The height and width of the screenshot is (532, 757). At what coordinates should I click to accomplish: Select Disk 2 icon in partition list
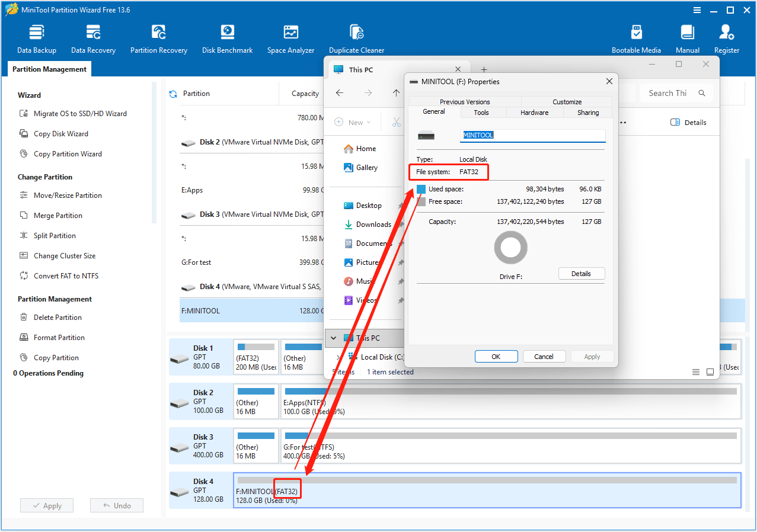click(x=189, y=143)
